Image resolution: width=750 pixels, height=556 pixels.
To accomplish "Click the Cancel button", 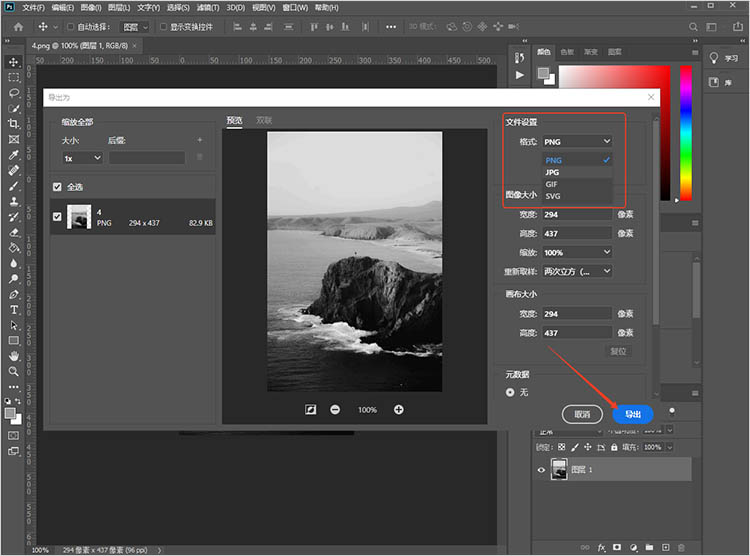I will click(582, 414).
